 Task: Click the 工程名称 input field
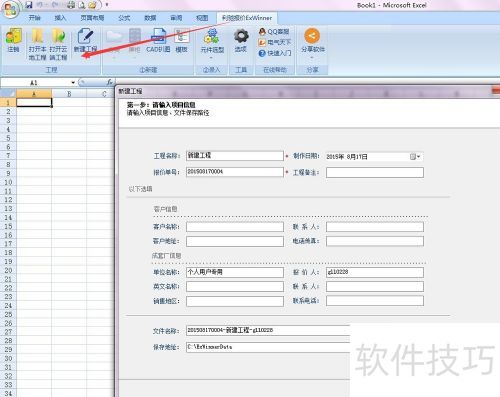235,156
